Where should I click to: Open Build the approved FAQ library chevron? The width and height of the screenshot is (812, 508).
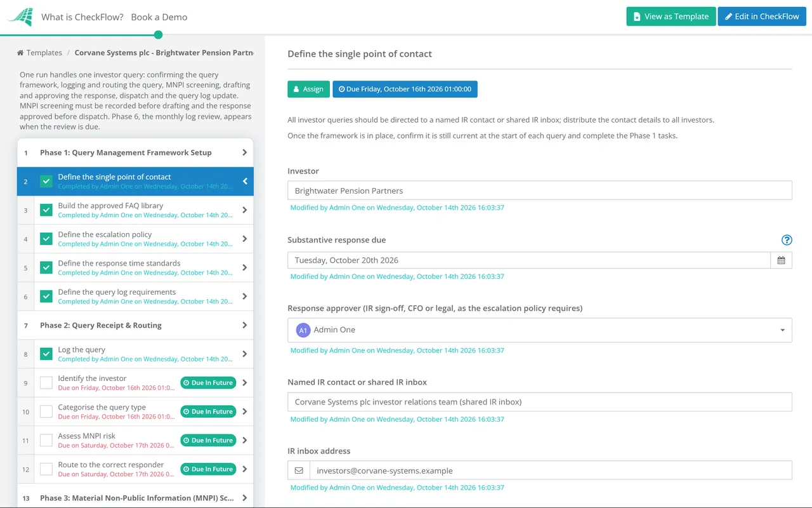[x=245, y=210]
